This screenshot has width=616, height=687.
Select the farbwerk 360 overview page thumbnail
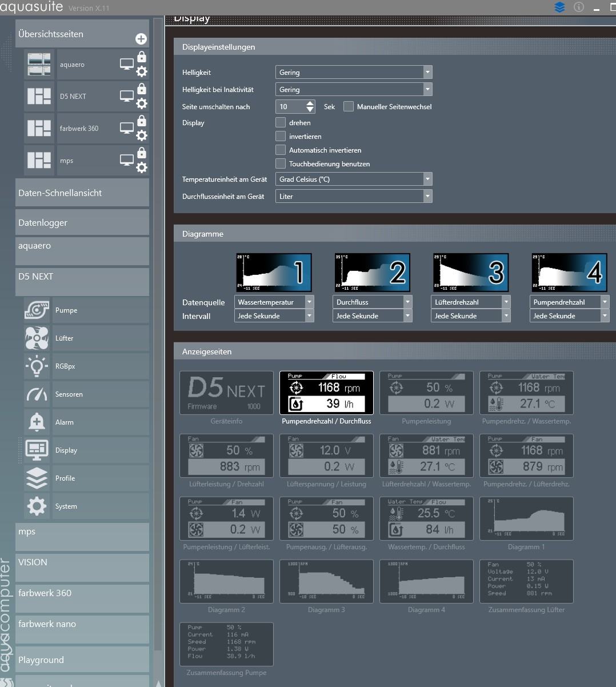39,128
